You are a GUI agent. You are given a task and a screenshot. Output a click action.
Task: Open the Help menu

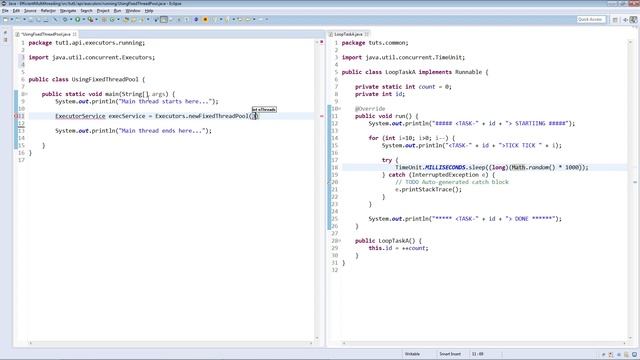[149, 11]
